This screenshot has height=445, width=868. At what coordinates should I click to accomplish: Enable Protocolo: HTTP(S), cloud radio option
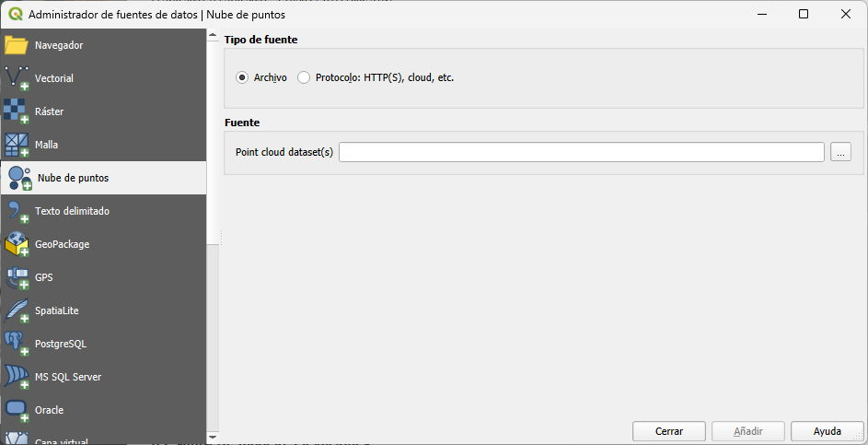[304, 78]
